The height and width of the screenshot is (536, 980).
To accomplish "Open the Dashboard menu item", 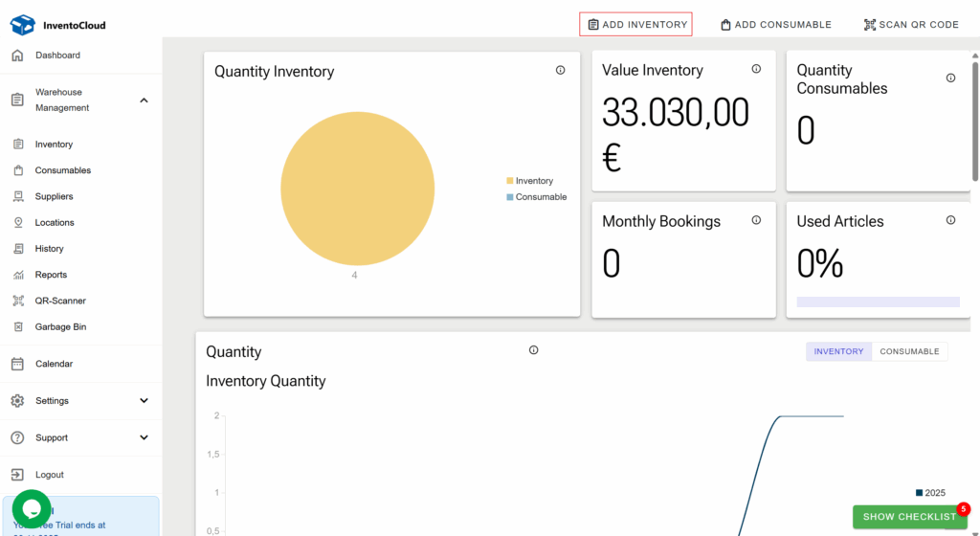I will click(57, 55).
